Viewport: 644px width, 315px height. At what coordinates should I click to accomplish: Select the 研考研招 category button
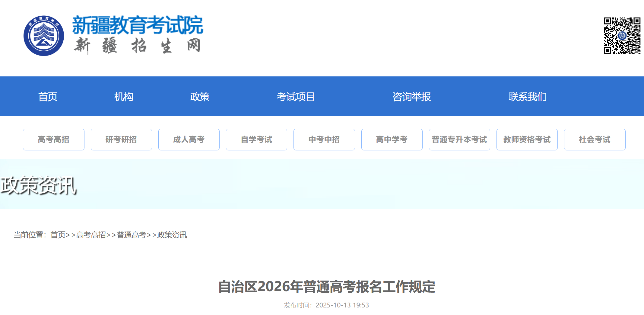pos(121,140)
